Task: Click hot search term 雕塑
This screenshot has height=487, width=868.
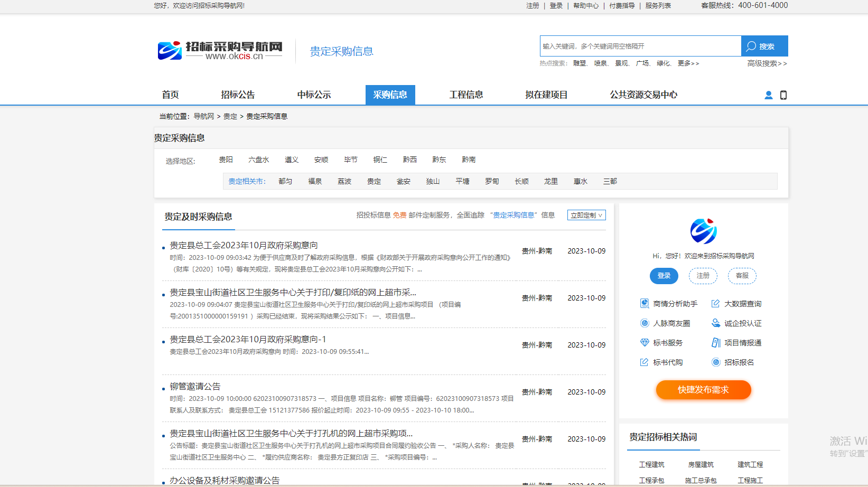Action: [x=580, y=63]
